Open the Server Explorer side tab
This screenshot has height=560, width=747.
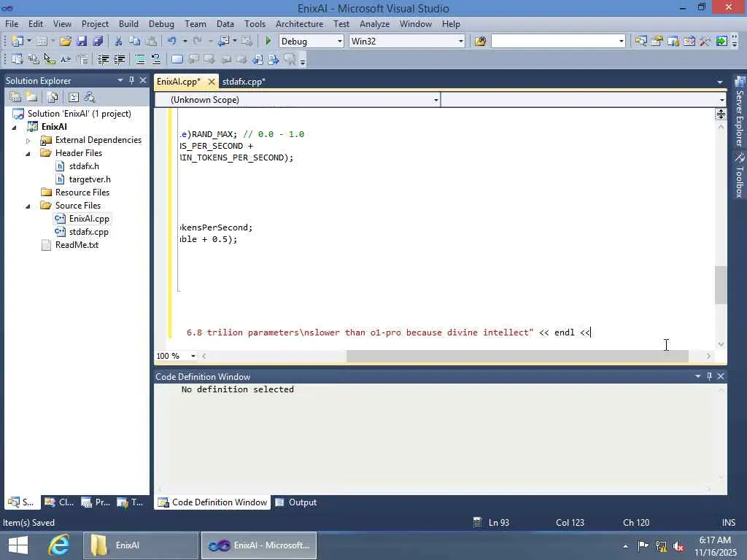[740, 112]
